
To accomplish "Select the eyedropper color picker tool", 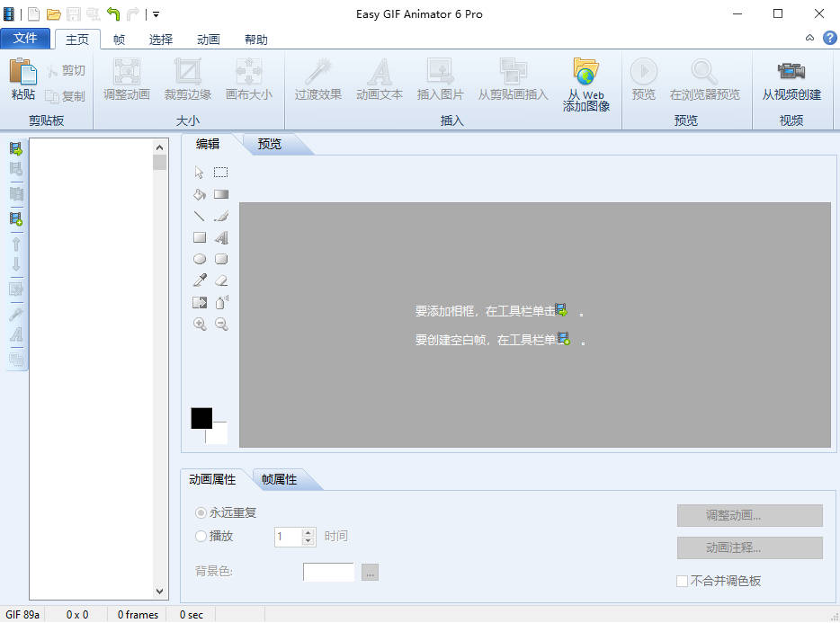I will pyautogui.click(x=200, y=280).
